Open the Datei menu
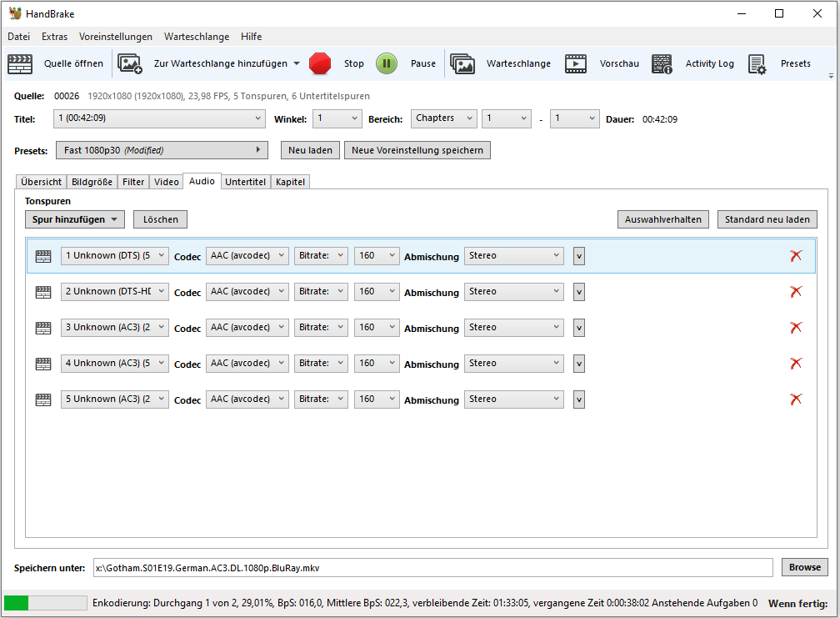Screen dimensions: 840x618 tap(18, 37)
